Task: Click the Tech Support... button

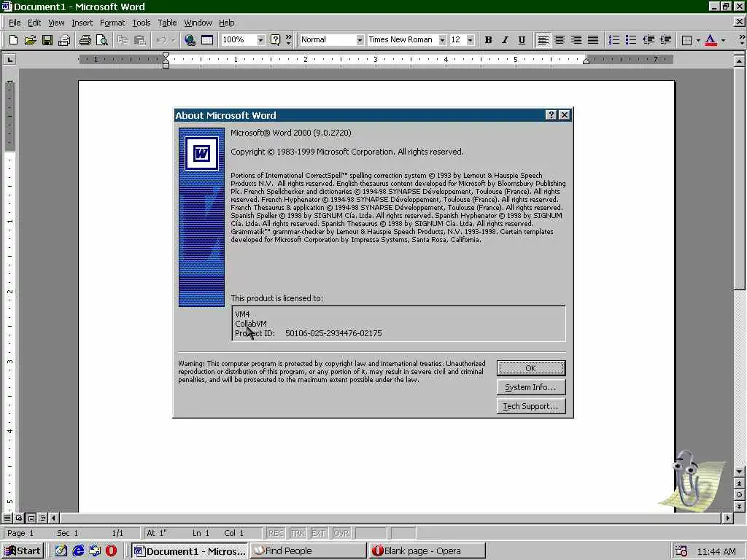Action: [531, 406]
